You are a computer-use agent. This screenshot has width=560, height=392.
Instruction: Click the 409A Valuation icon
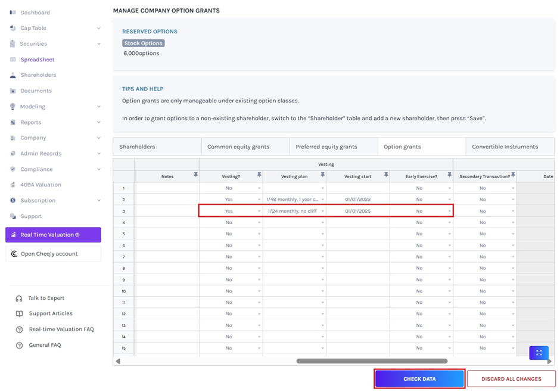[13, 185]
